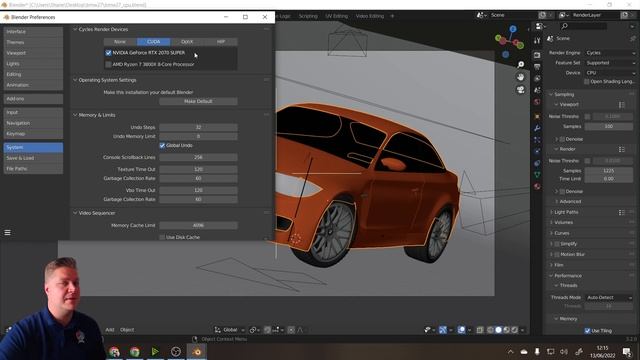
Task: Click the Render Samples 1225 field
Action: pyautogui.click(x=609, y=171)
